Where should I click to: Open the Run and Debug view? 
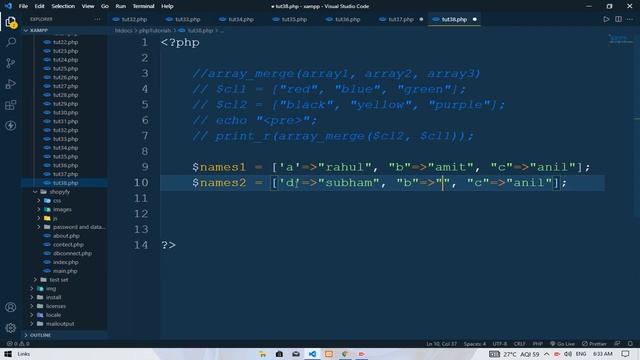pos(11,84)
